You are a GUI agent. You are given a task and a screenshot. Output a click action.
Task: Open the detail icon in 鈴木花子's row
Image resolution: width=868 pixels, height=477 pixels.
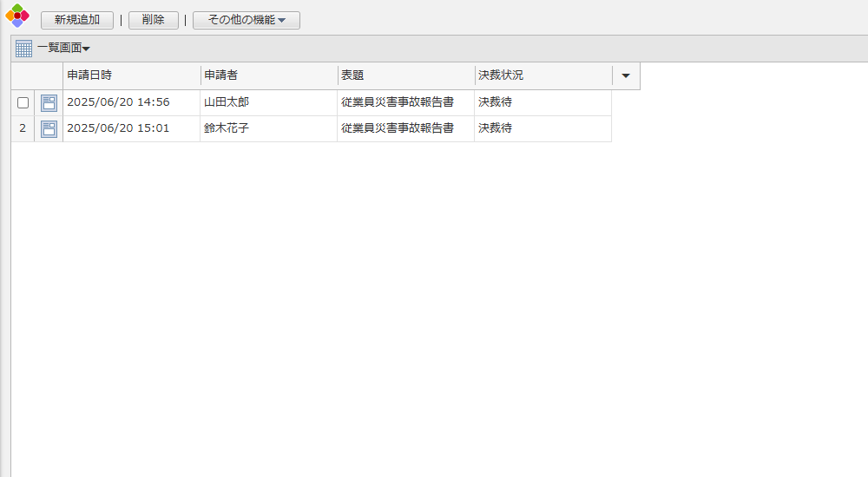[x=49, y=129]
